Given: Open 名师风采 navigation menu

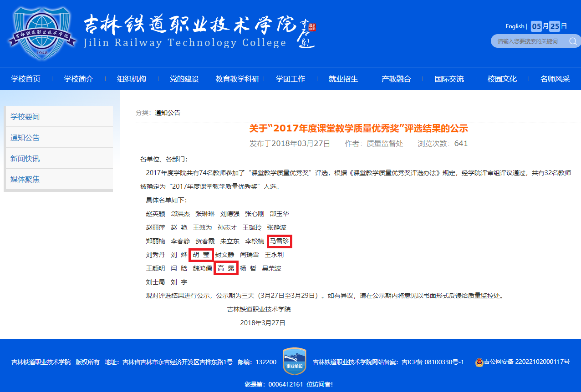Looking at the screenshot, I should tap(555, 79).
